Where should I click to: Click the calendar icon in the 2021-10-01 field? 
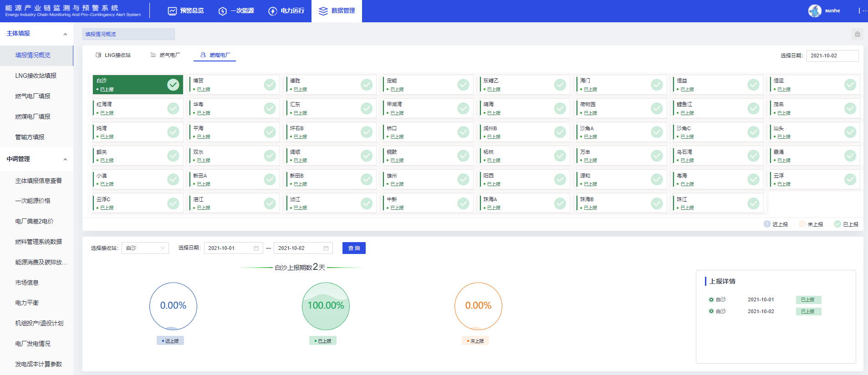click(256, 248)
